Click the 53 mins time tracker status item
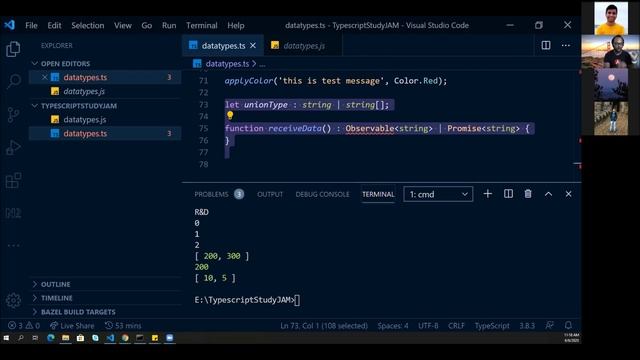This screenshot has width=640, height=360. (123, 326)
